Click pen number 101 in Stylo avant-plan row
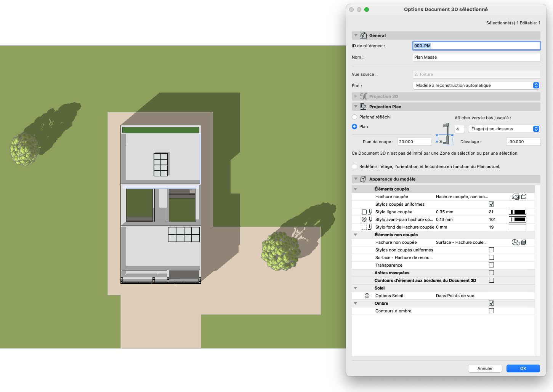The height and width of the screenshot is (392, 553). pyautogui.click(x=492, y=219)
